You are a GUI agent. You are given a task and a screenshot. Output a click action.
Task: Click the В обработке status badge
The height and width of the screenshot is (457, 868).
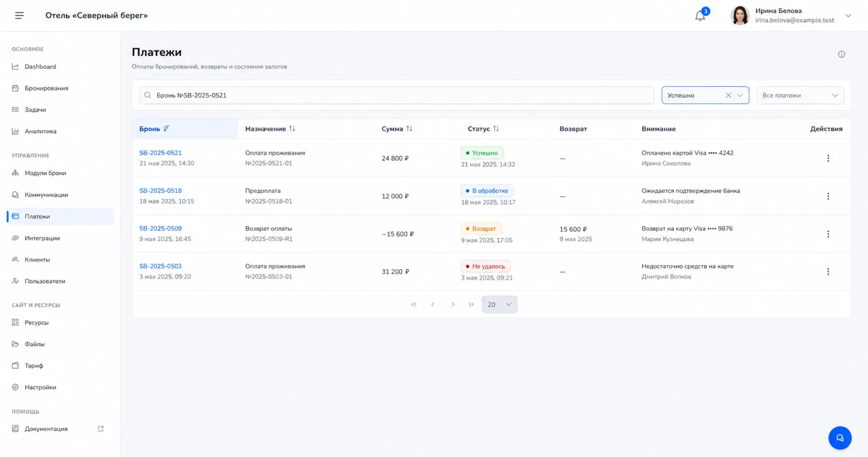point(487,191)
